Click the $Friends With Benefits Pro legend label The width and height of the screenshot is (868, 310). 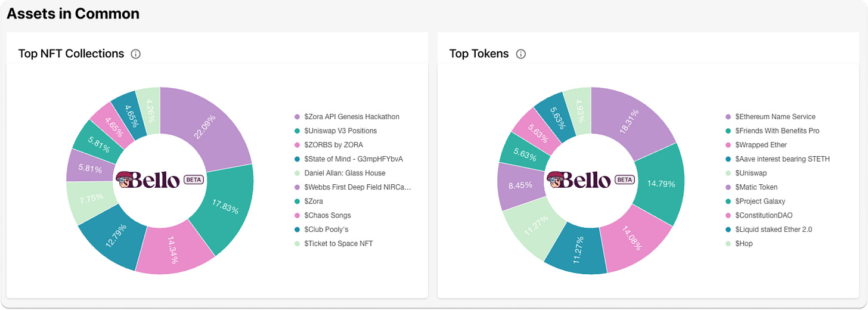click(777, 131)
